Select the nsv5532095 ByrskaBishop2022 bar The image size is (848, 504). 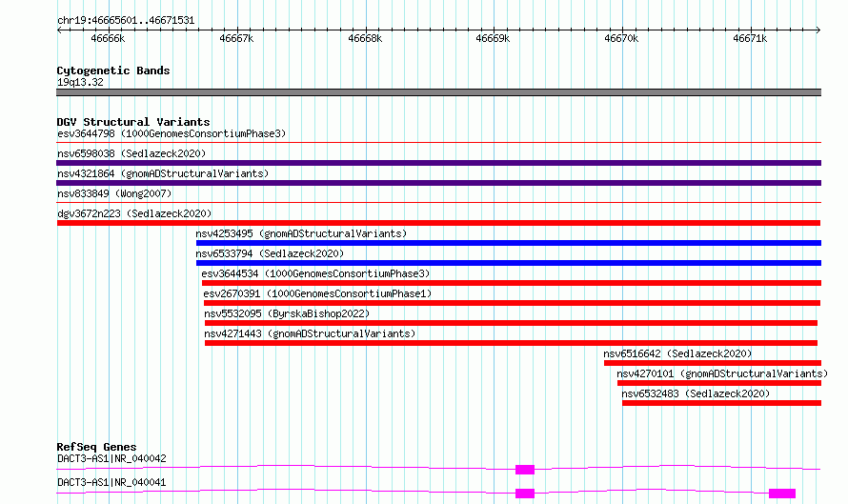coord(511,323)
